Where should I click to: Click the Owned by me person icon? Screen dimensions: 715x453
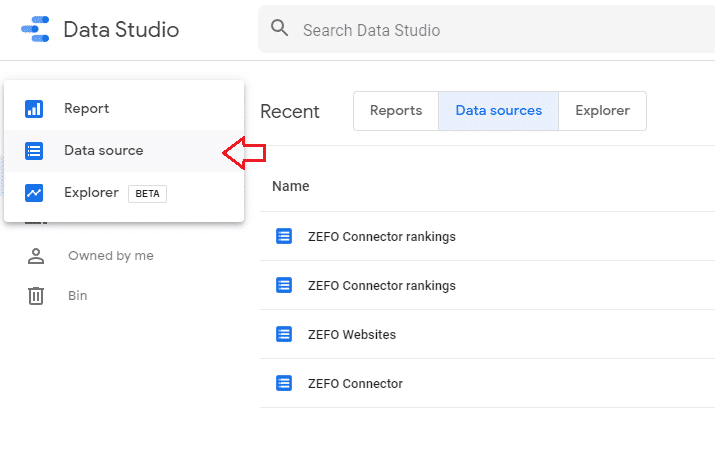[36, 256]
